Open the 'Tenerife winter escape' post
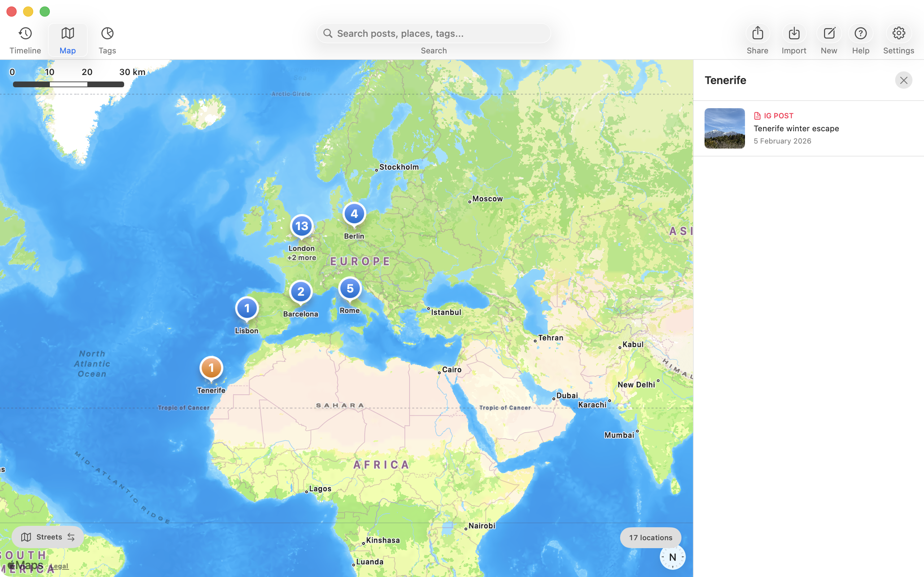The height and width of the screenshot is (577, 924). (796, 129)
